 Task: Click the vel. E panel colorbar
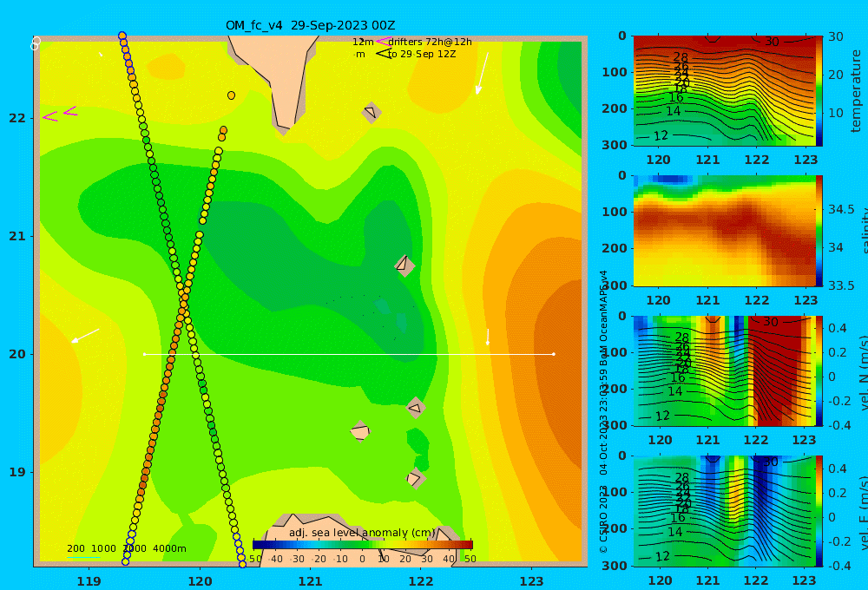pyautogui.click(x=819, y=511)
